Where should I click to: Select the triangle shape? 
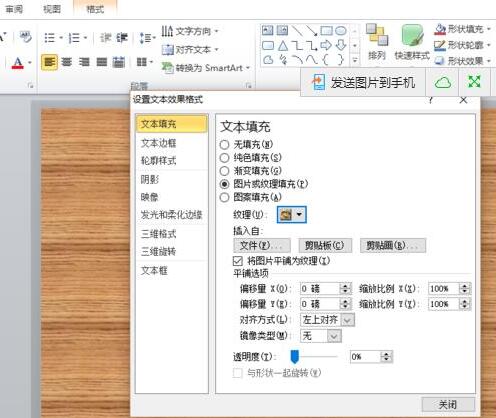(283, 45)
